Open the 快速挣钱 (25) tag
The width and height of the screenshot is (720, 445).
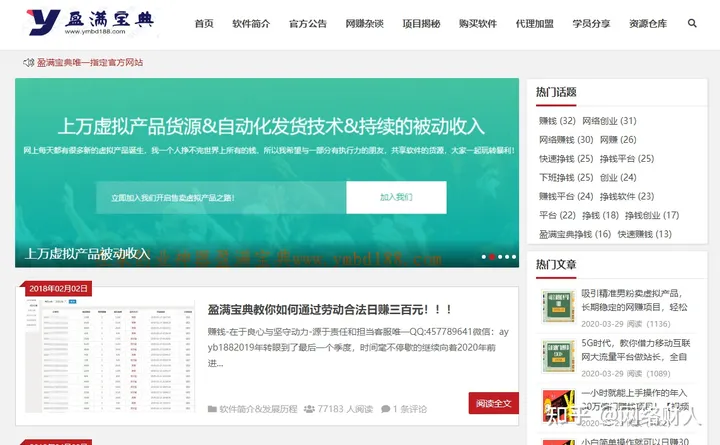tap(566, 158)
